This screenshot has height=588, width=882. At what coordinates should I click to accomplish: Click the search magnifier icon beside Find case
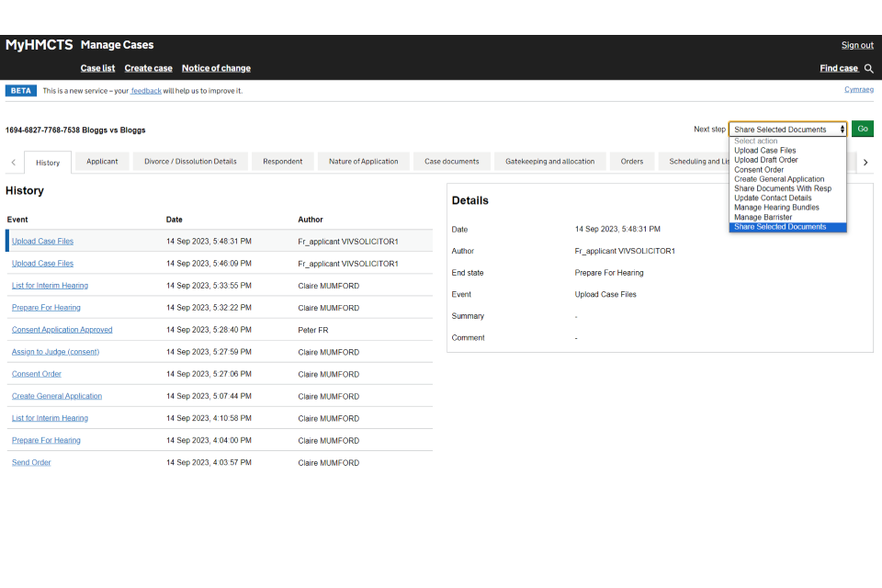tap(868, 68)
